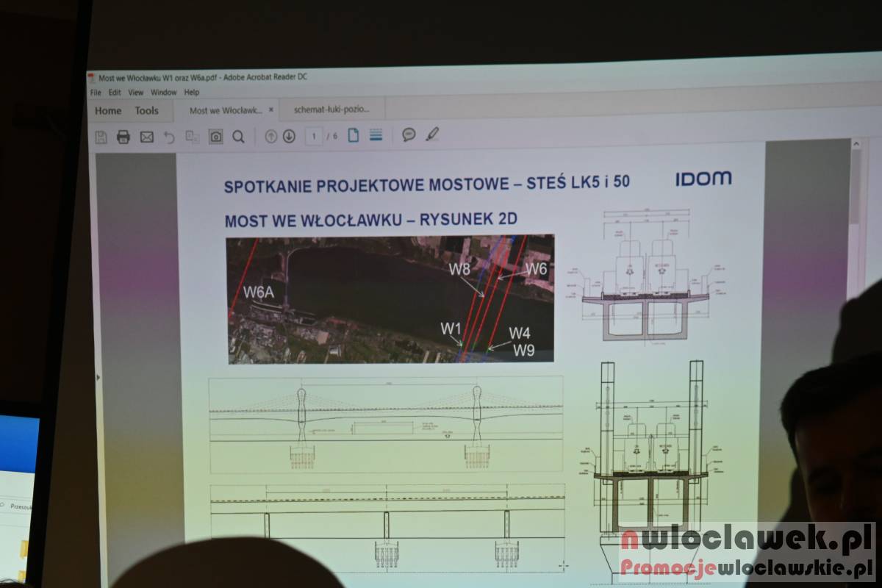Click the grayed export pages icon
The image size is (882, 588).
click(193, 137)
